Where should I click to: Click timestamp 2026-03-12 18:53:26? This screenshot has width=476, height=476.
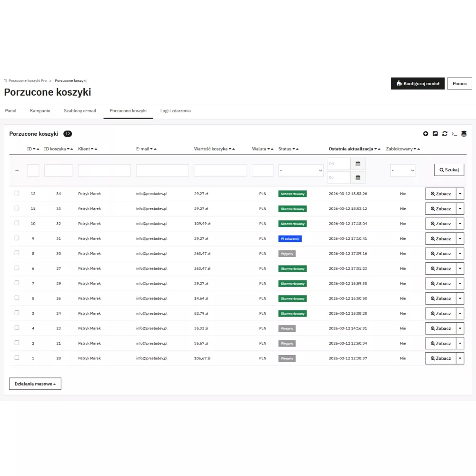coord(348,194)
